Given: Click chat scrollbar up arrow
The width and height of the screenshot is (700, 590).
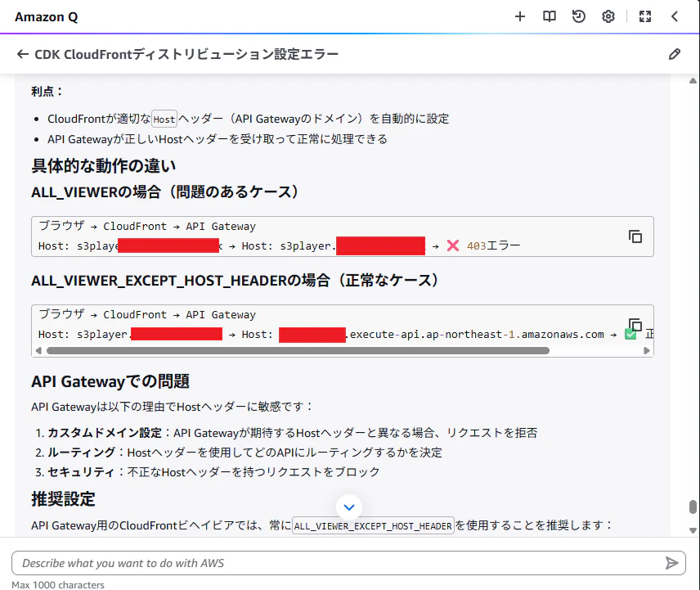Looking at the screenshot, I should (x=693, y=81).
